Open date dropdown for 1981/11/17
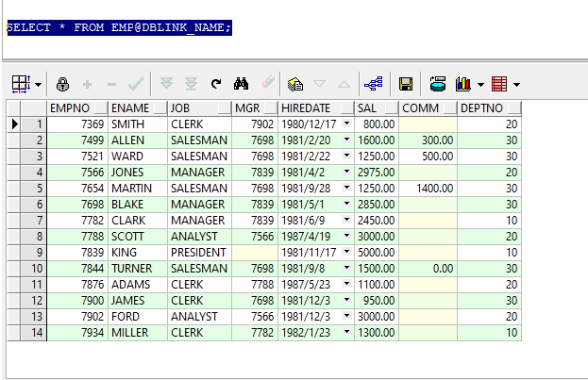 (347, 252)
